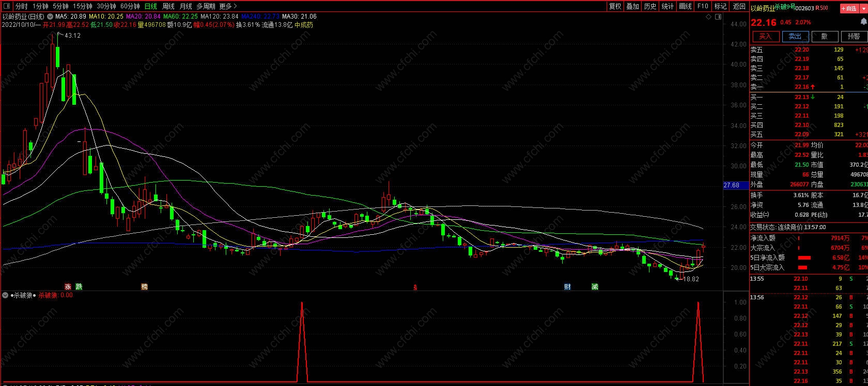Click the MA30: 21.06 label
The image size is (868, 386).
pyautogui.click(x=299, y=17)
